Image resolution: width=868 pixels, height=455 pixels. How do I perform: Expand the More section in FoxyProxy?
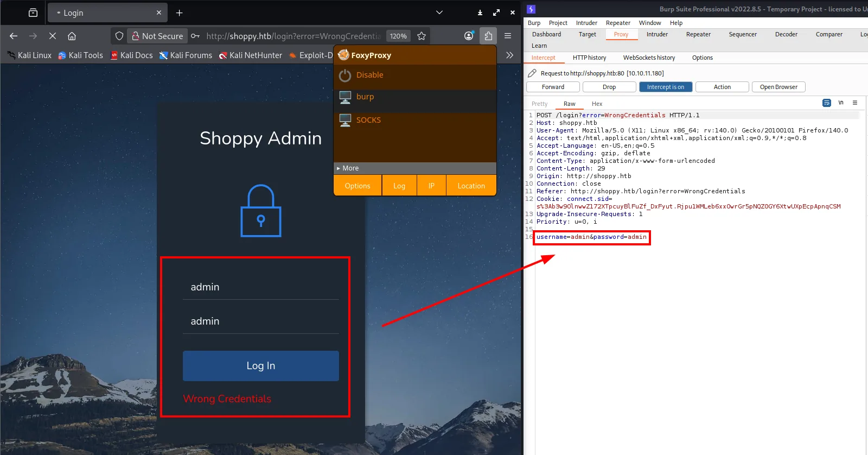[415, 168]
